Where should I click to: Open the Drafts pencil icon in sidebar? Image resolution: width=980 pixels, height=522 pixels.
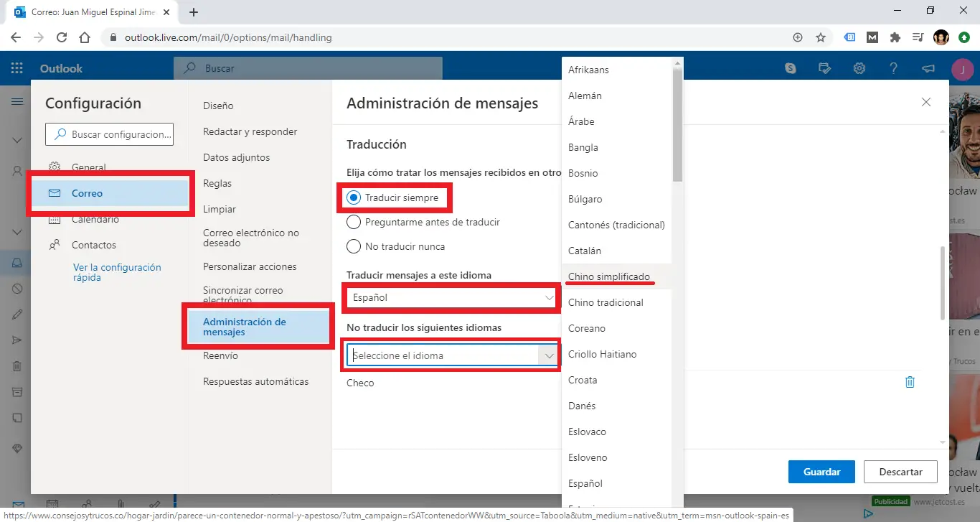pos(17,314)
